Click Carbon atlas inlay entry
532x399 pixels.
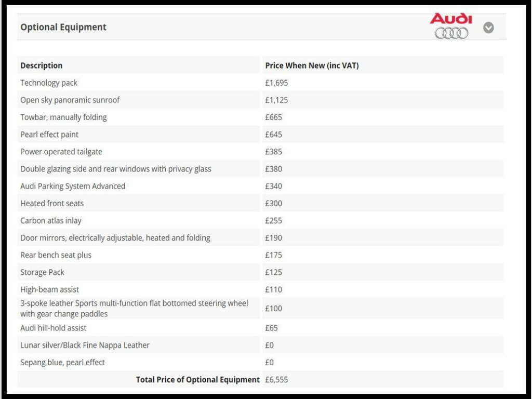(x=51, y=220)
